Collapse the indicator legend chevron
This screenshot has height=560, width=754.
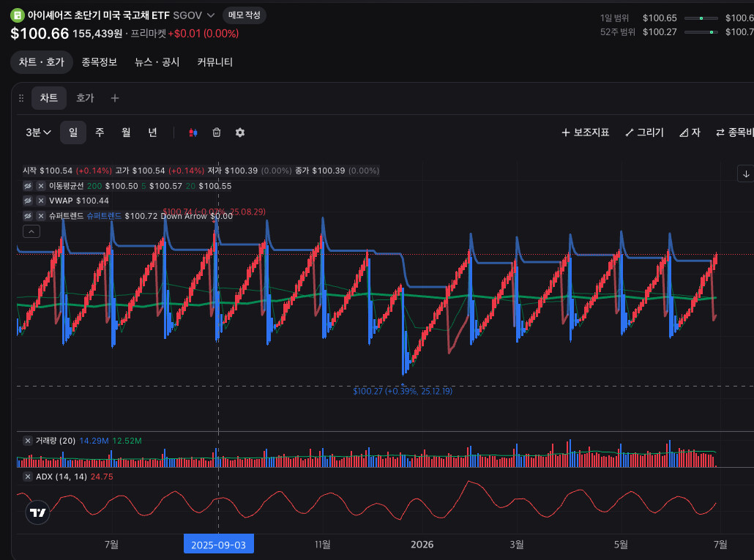31,232
